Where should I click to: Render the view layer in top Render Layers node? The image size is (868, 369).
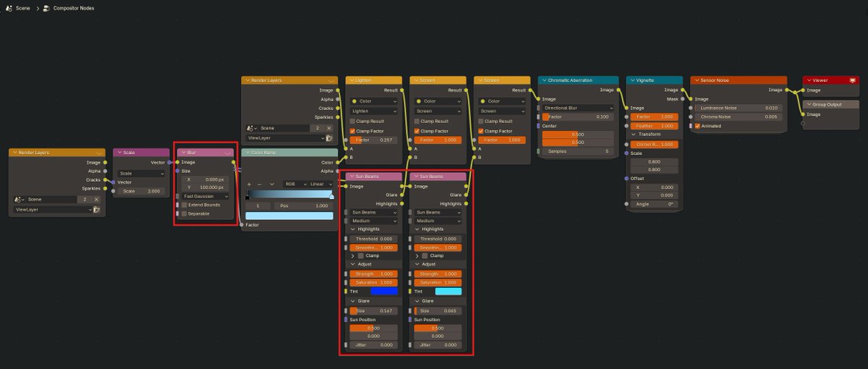(329, 137)
